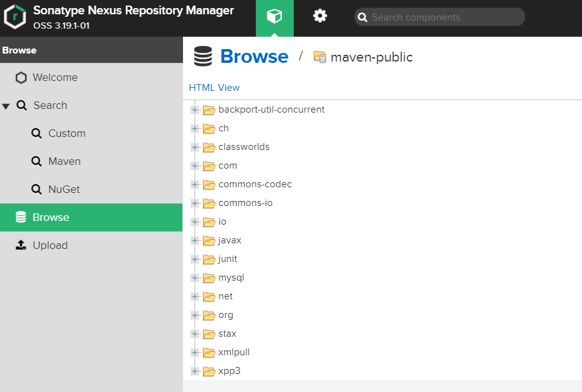The image size is (582, 392).
Task: Click the mysql folder icon
Action: tap(209, 278)
